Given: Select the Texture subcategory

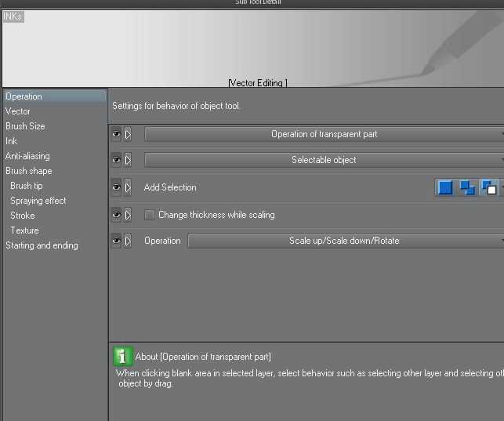Looking at the screenshot, I should (x=24, y=230).
